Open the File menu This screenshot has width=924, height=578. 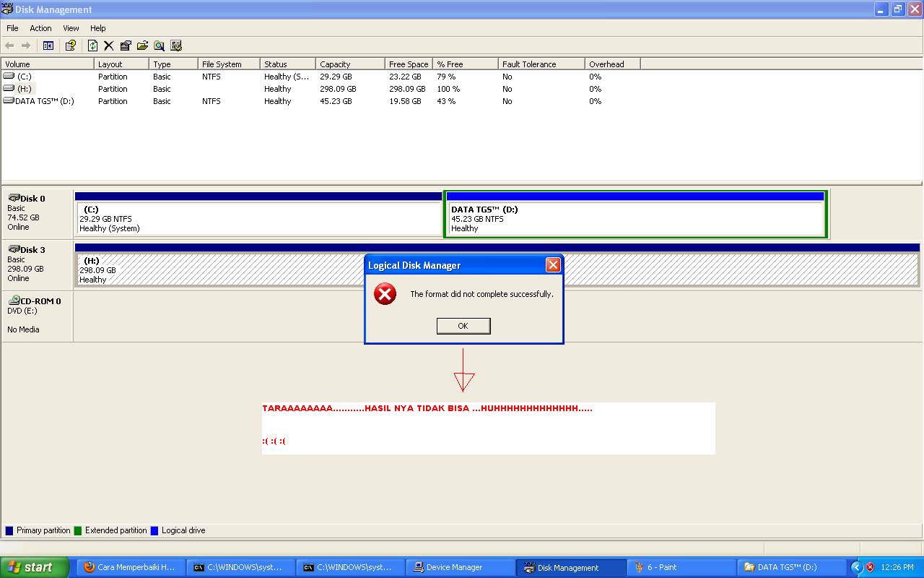(x=12, y=28)
